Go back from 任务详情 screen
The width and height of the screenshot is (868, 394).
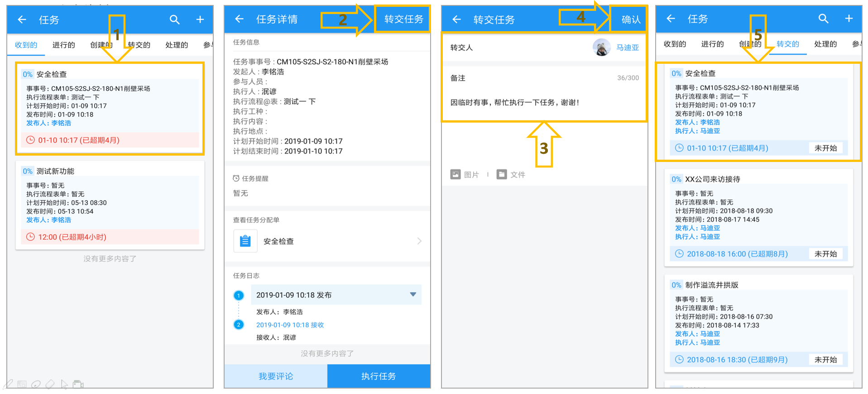click(x=239, y=19)
